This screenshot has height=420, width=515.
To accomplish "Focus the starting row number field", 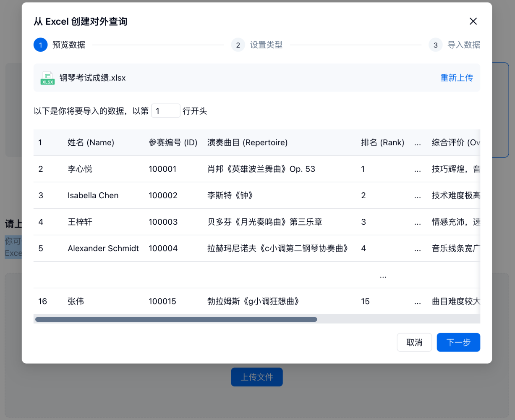I will coord(165,111).
